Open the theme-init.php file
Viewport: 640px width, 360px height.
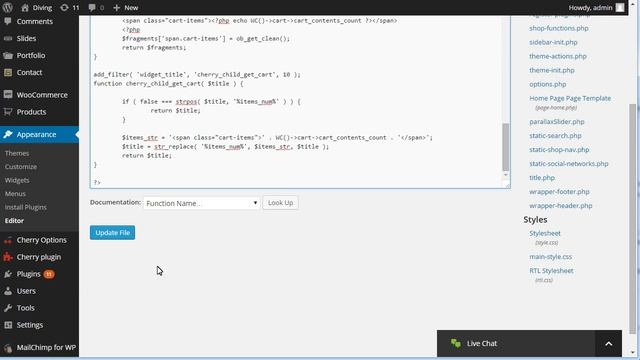(x=552, y=70)
